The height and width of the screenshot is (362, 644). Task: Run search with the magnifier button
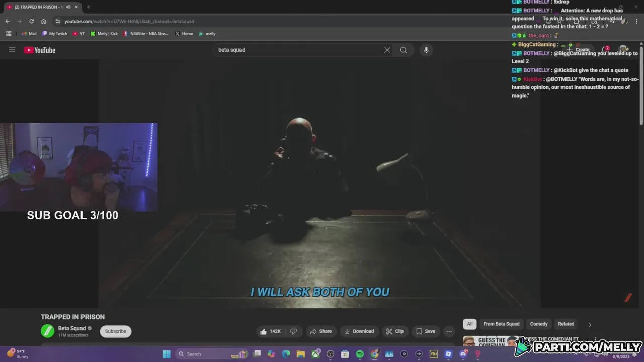404,50
